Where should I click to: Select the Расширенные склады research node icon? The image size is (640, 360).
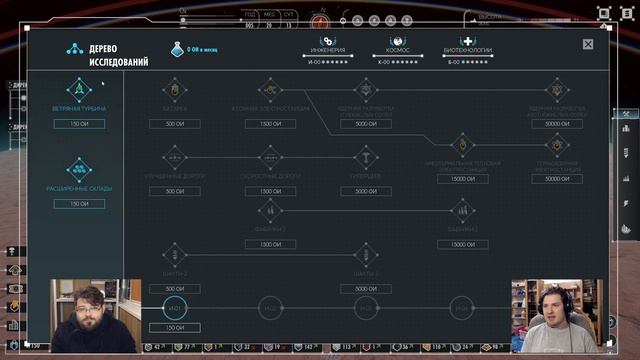[79, 169]
